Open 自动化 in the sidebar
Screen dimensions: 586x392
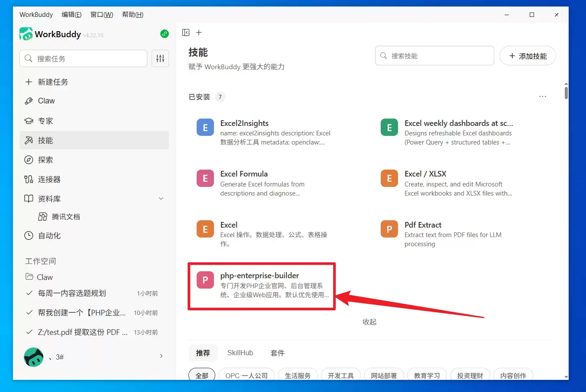pos(94,235)
